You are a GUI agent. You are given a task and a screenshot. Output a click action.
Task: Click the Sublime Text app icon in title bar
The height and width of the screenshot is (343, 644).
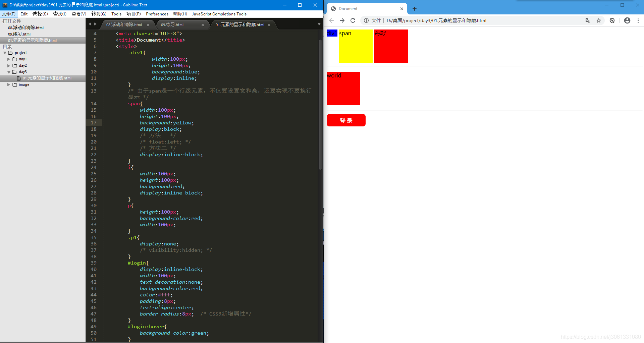(x=5, y=5)
